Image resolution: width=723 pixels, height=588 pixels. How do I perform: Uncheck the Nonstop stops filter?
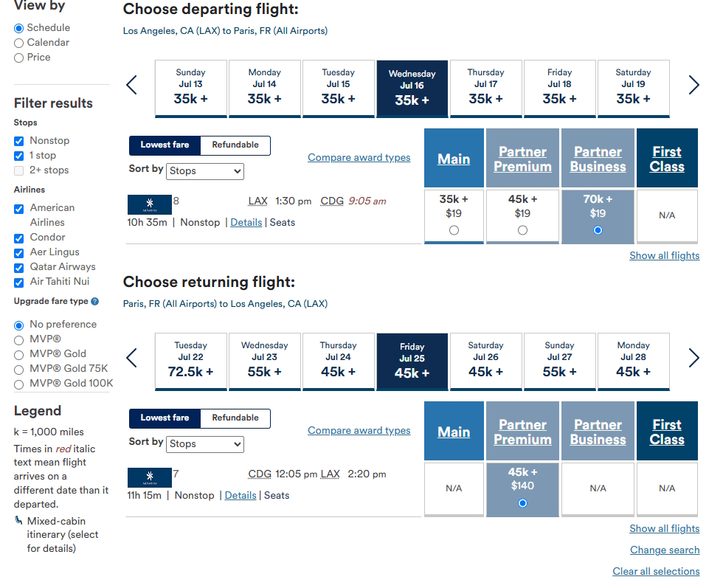pos(19,141)
